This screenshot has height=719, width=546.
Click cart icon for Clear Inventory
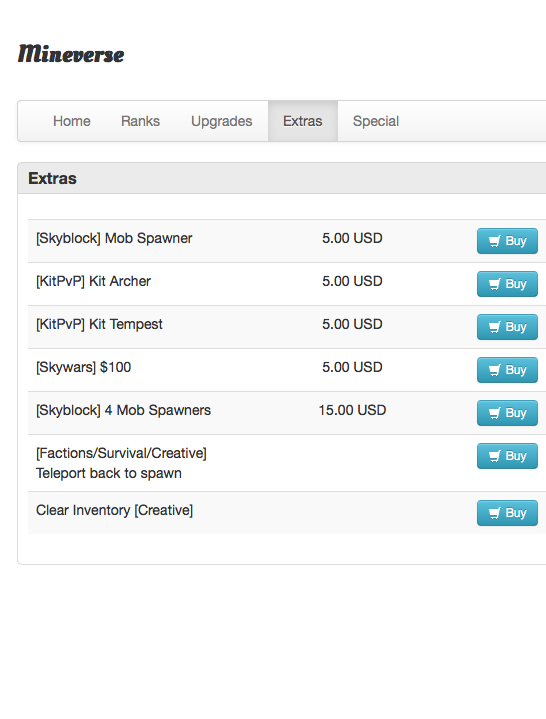(494, 513)
